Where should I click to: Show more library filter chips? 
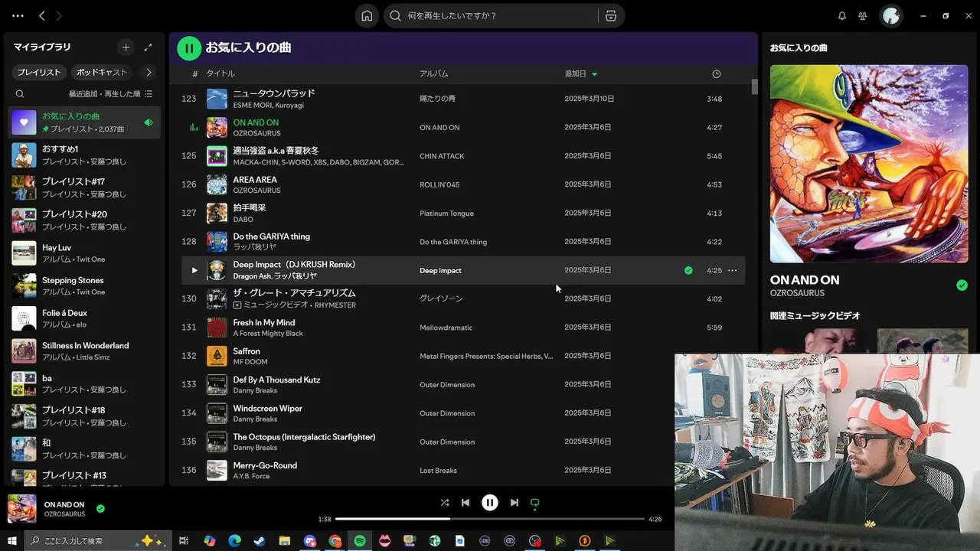pyautogui.click(x=149, y=72)
